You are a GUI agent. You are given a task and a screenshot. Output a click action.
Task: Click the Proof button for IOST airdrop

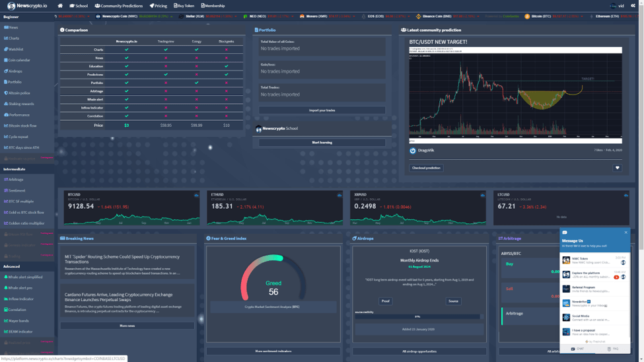coord(385,301)
